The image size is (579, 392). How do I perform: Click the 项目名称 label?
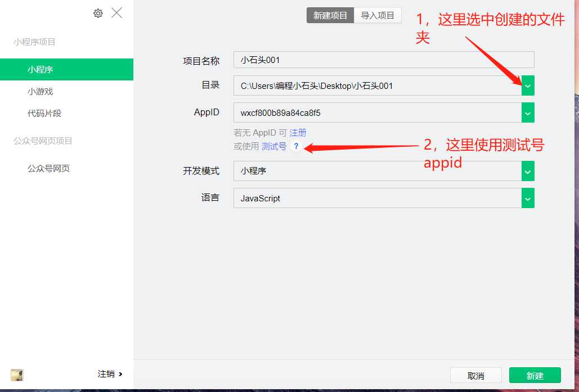pyautogui.click(x=201, y=61)
